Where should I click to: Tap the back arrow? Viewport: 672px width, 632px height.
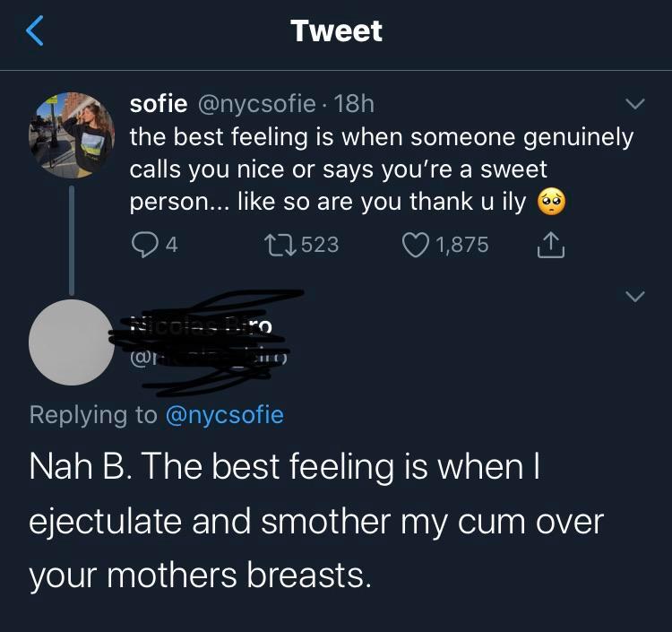click(33, 32)
